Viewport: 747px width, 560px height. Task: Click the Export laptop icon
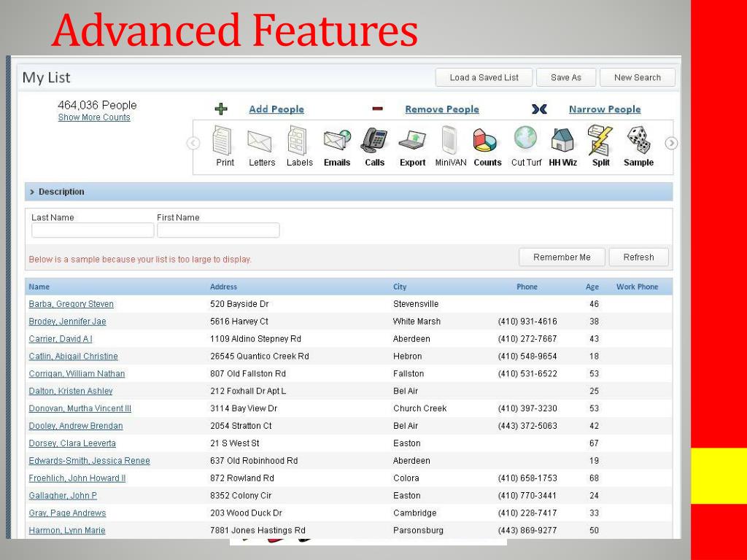pyautogui.click(x=412, y=141)
